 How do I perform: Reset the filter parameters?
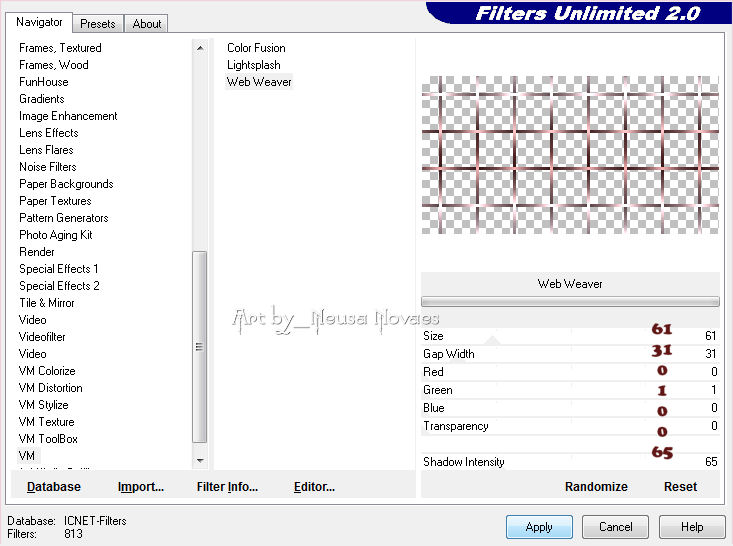point(680,487)
